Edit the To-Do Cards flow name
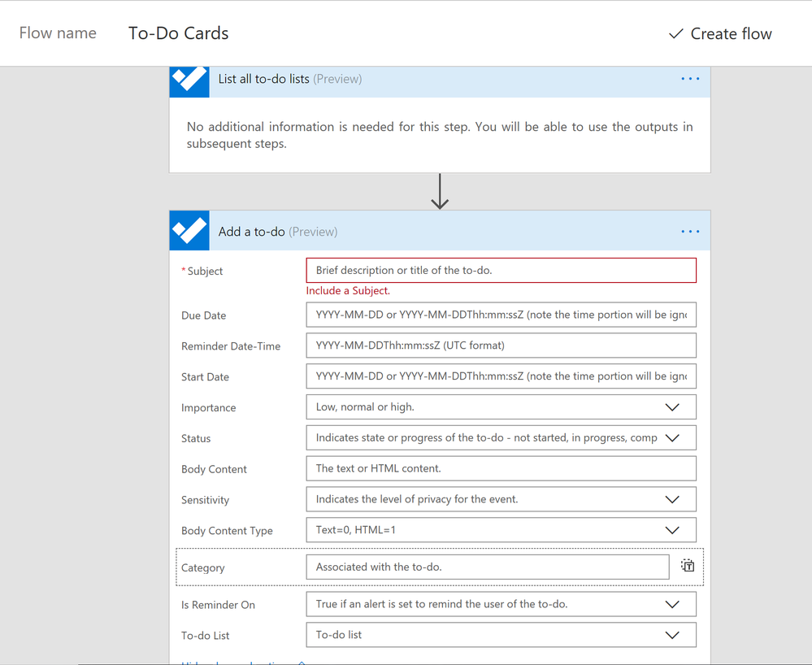 179,33
